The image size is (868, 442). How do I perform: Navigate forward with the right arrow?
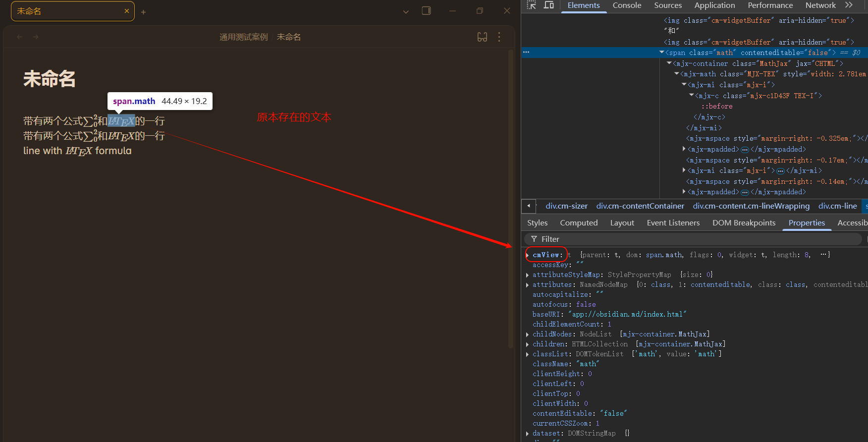click(x=36, y=37)
